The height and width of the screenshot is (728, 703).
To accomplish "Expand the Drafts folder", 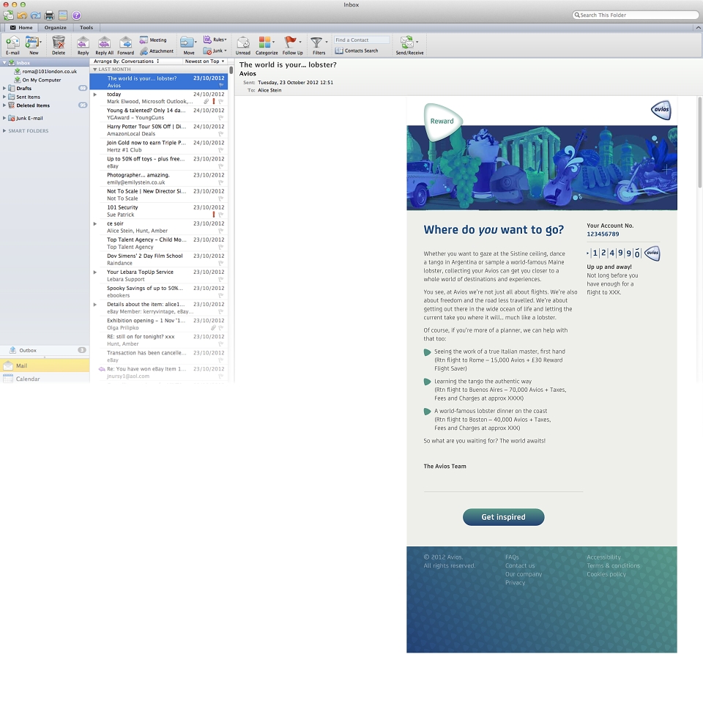I will pos(4,88).
